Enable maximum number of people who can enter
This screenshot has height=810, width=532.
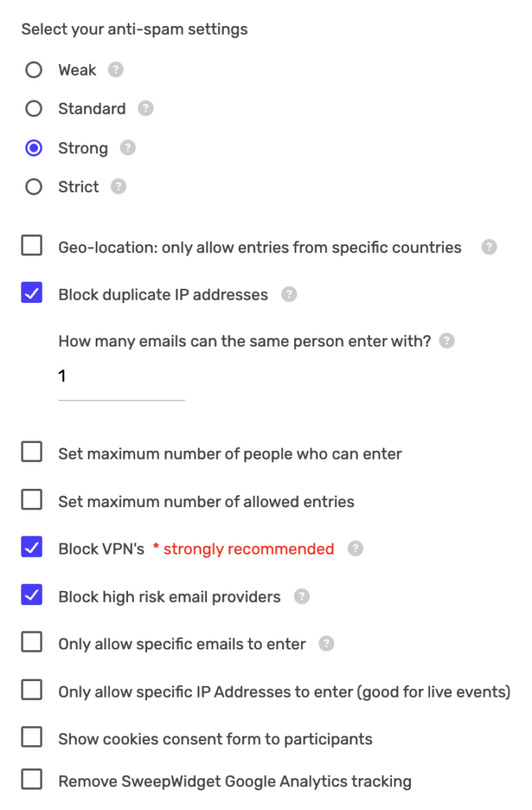pyautogui.click(x=32, y=452)
